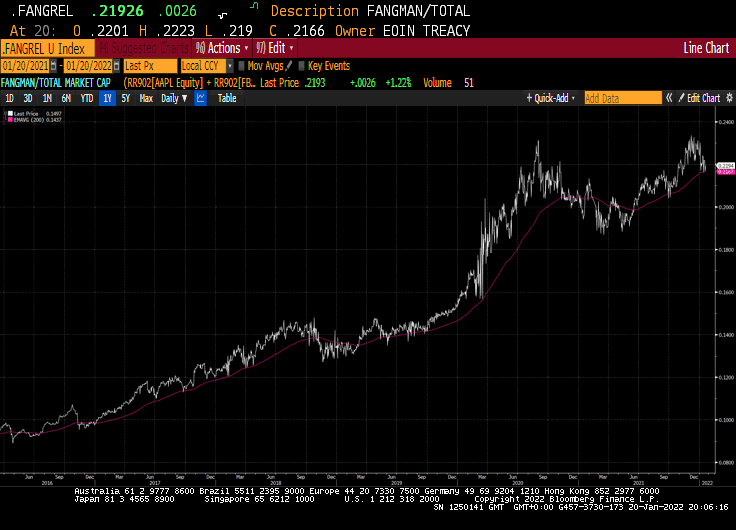This screenshot has width=736, height=530.
Task: Select the Max time range tab
Action: click(x=146, y=98)
